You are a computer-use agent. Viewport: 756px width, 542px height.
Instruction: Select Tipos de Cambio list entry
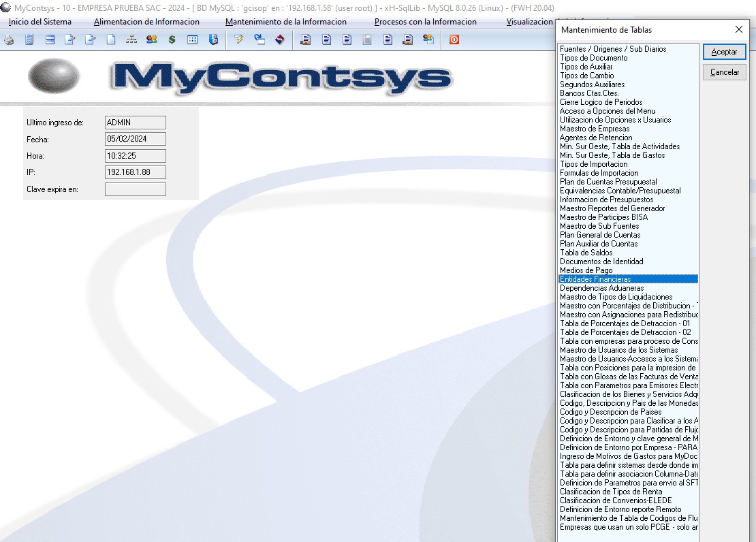point(586,76)
